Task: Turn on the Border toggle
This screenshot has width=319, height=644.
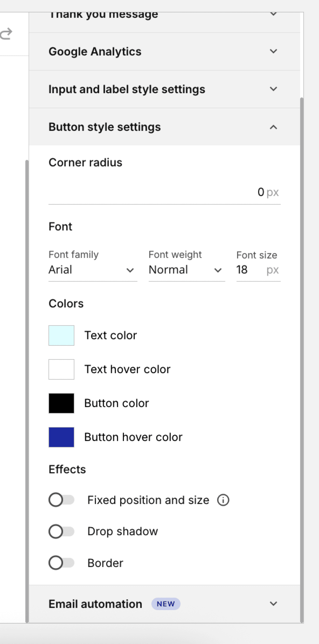Action: click(x=61, y=563)
